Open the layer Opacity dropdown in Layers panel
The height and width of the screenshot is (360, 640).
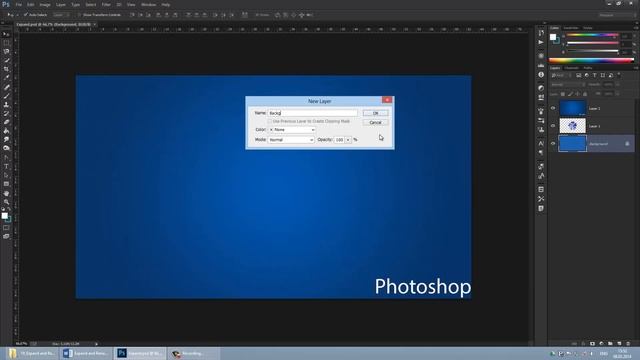617,84
